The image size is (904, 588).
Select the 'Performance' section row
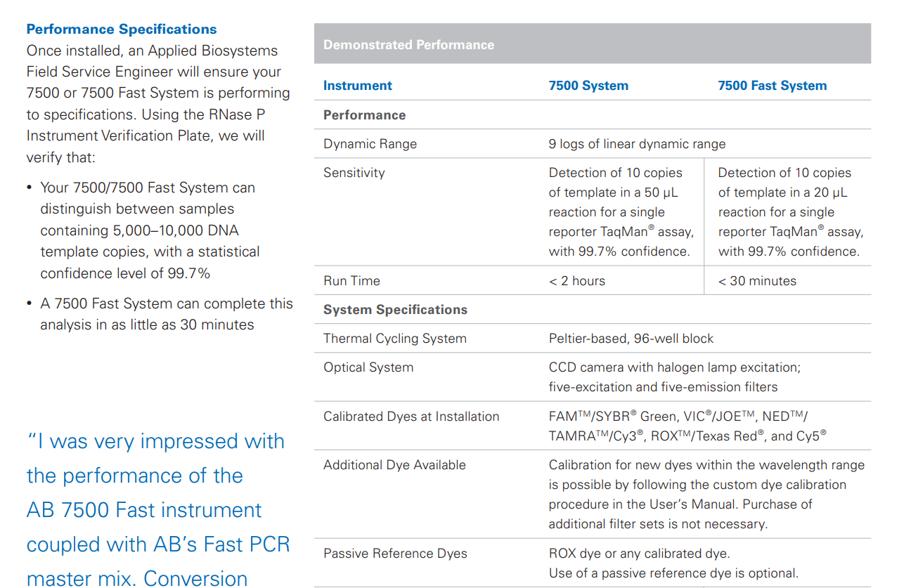click(592, 115)
